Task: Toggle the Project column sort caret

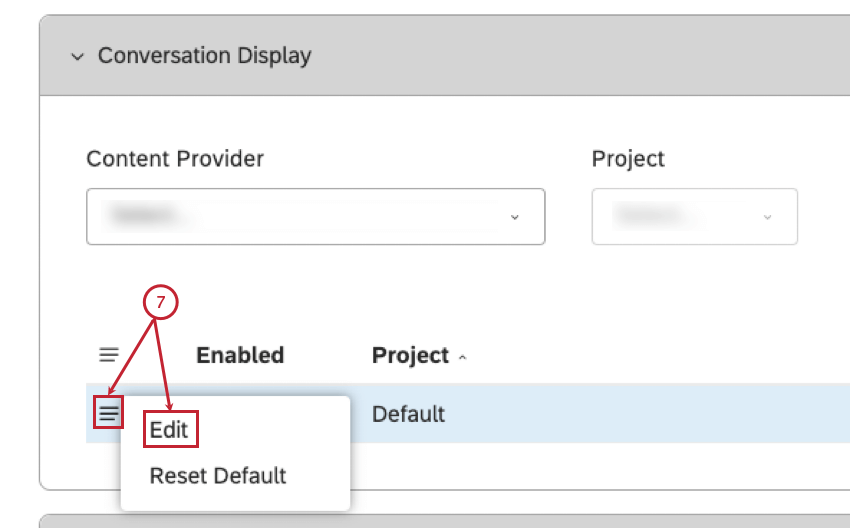Action: click(x=462, y=357)
